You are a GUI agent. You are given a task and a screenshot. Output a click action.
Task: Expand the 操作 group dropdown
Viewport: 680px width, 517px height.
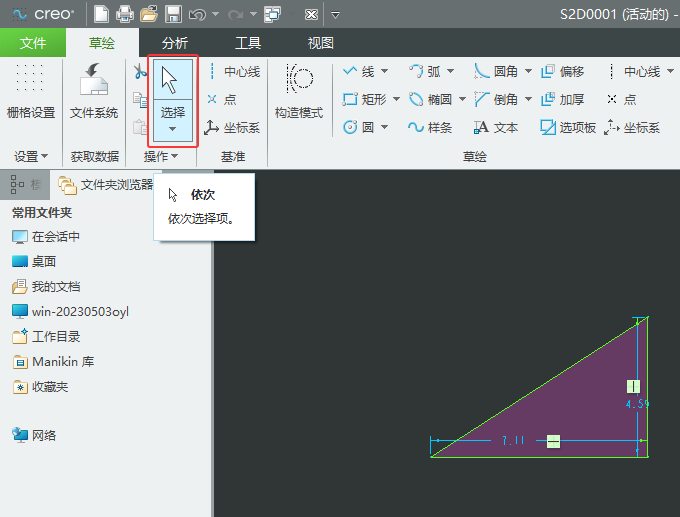coord(160,156)
